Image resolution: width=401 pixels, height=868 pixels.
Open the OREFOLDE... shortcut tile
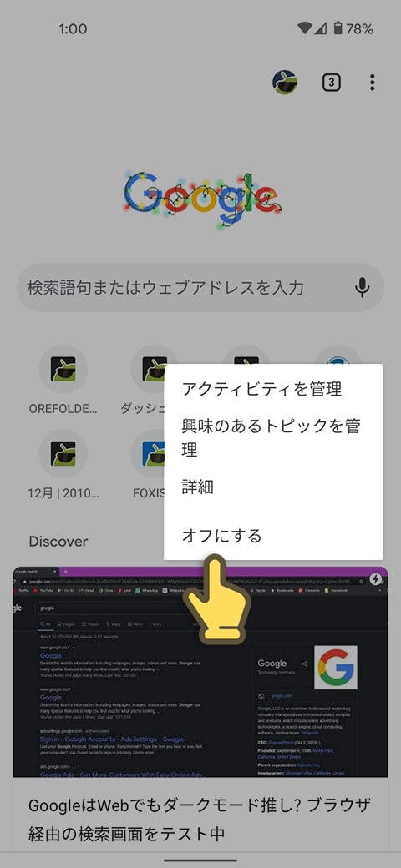click(63, 381)
